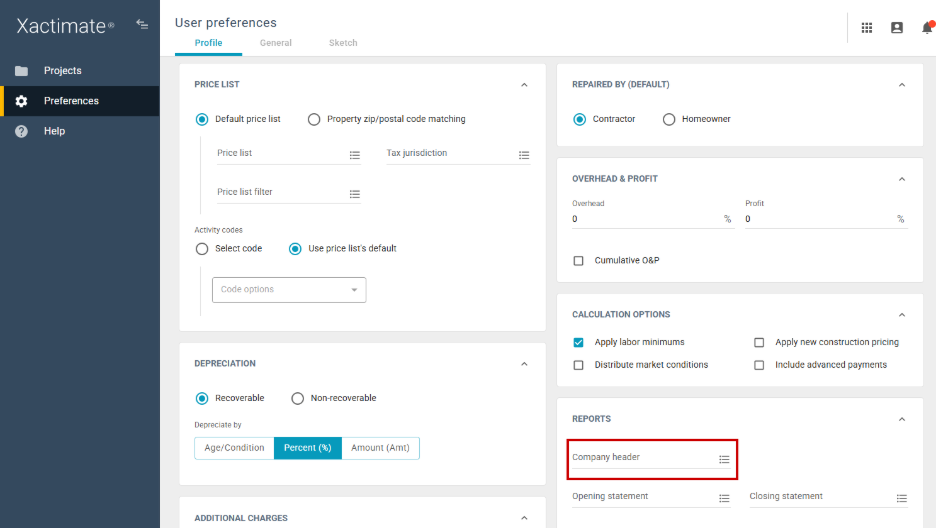Select the Homeowner radio button
Screen dimensions: 936x528
(669, 119)
